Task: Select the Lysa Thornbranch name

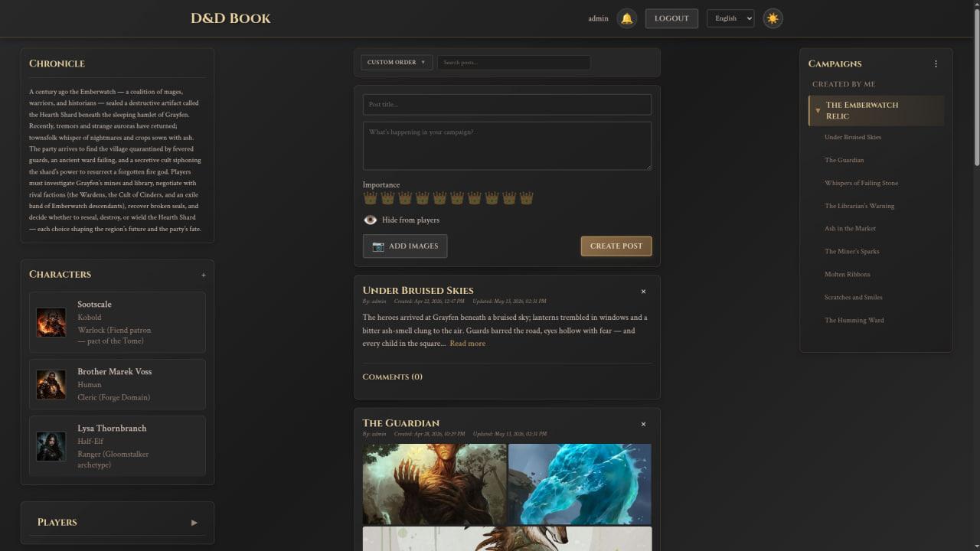Action: click(x=112, y=429)
